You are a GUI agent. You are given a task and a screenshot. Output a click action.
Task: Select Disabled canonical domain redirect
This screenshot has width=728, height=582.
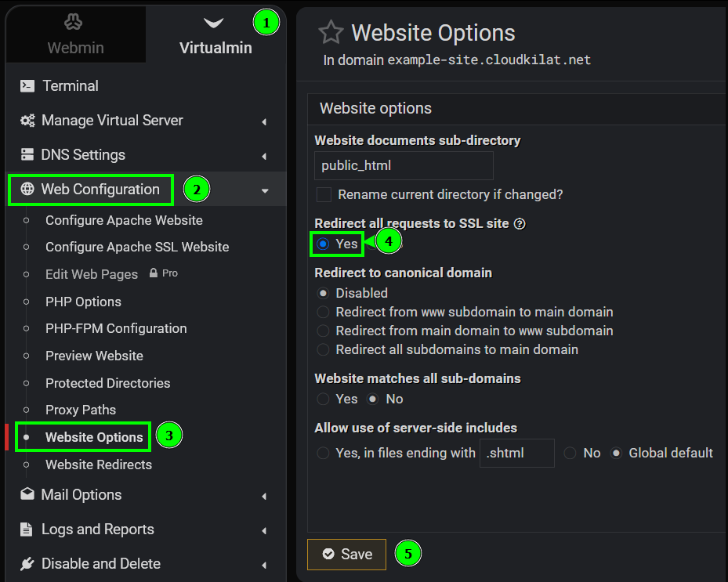[323, 293]
